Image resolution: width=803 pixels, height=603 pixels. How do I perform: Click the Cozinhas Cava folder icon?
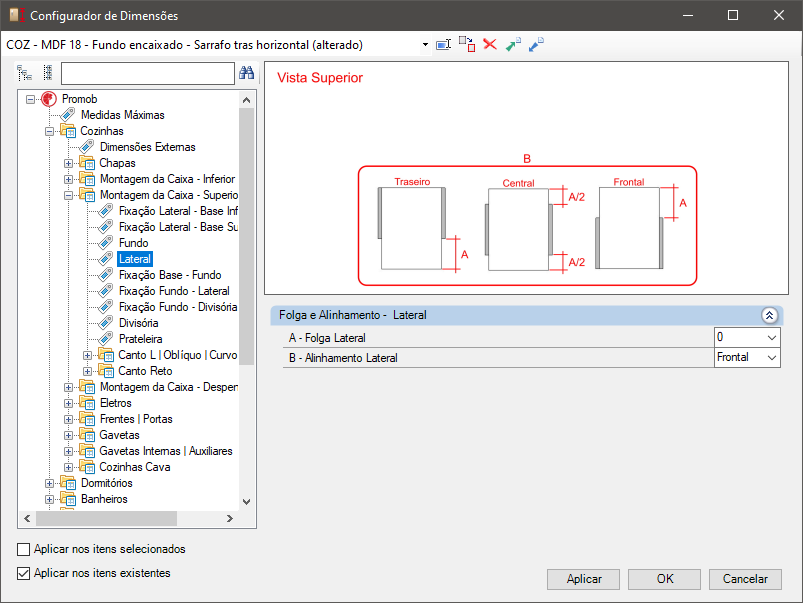click(x=87, y=467)
